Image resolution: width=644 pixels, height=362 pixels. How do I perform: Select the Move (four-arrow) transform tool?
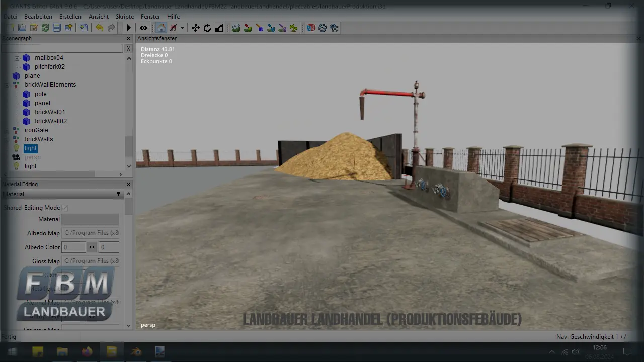[196, 28]
